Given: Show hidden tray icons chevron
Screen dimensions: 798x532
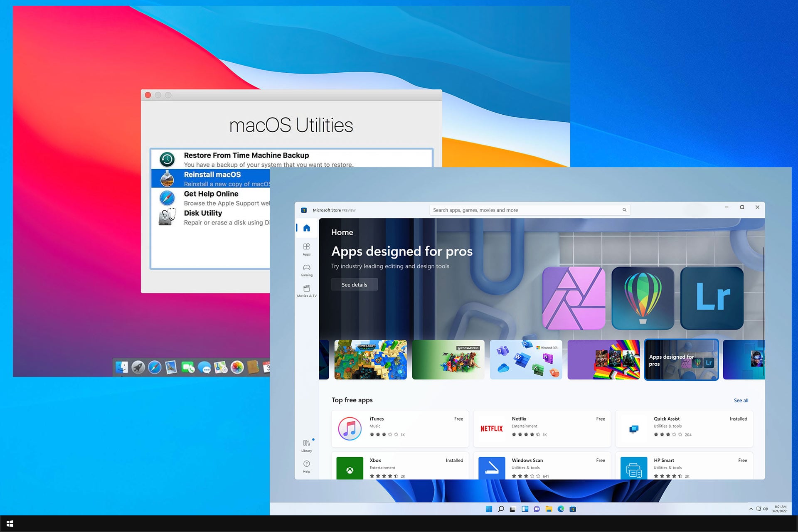Looking at the screenshot, I should click(751, 509).
